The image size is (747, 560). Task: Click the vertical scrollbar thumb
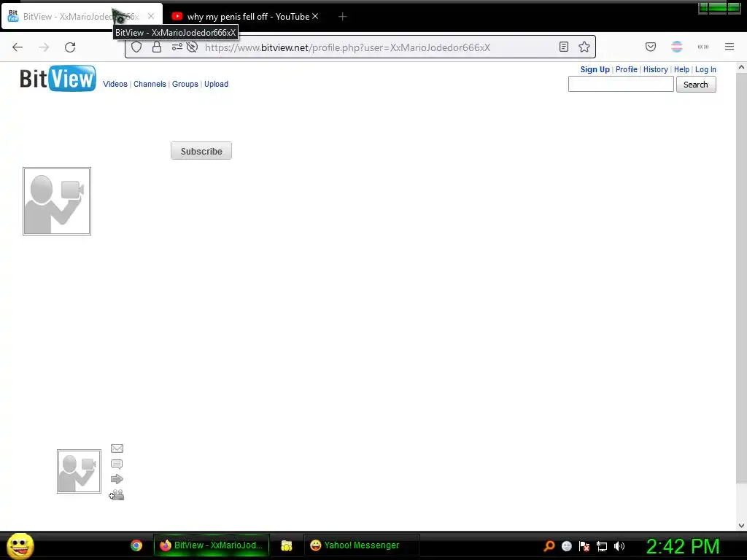pyautogui.click(x=741, y=277)
